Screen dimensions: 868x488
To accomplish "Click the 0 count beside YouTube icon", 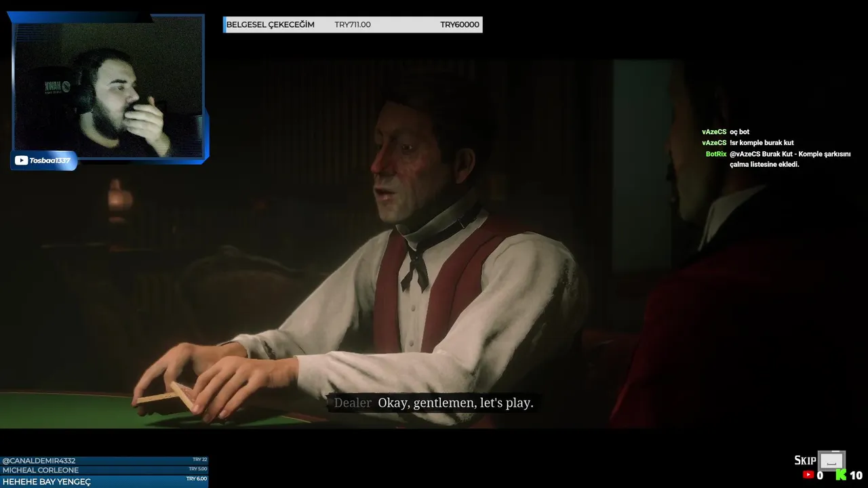I will click(820, 476).
